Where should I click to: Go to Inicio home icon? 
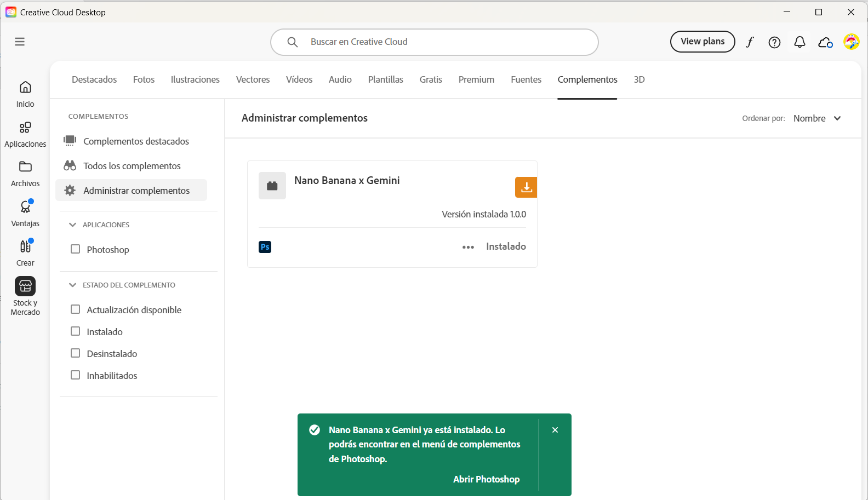click(25, 88)
